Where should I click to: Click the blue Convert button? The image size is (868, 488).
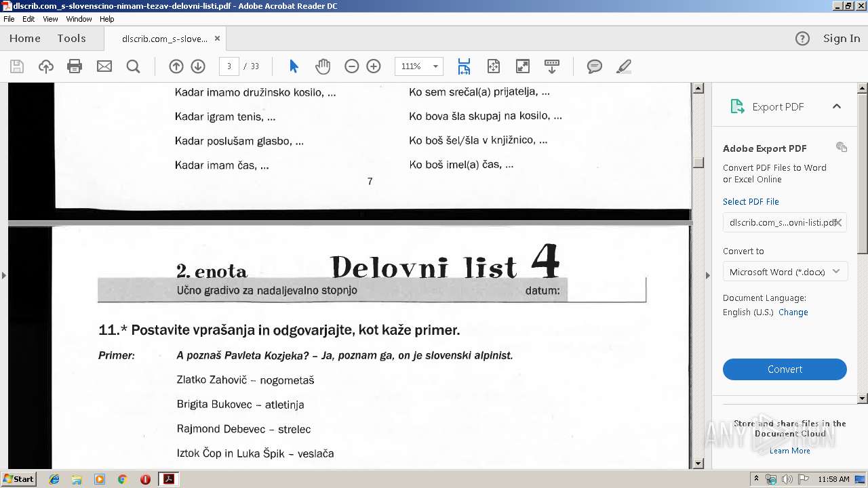(785, 369)
